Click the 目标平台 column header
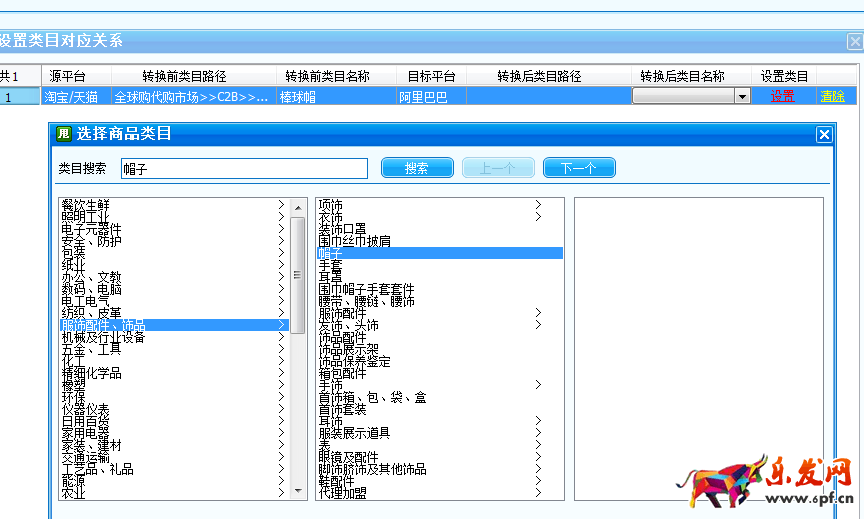864x519 pixels. 431,76
